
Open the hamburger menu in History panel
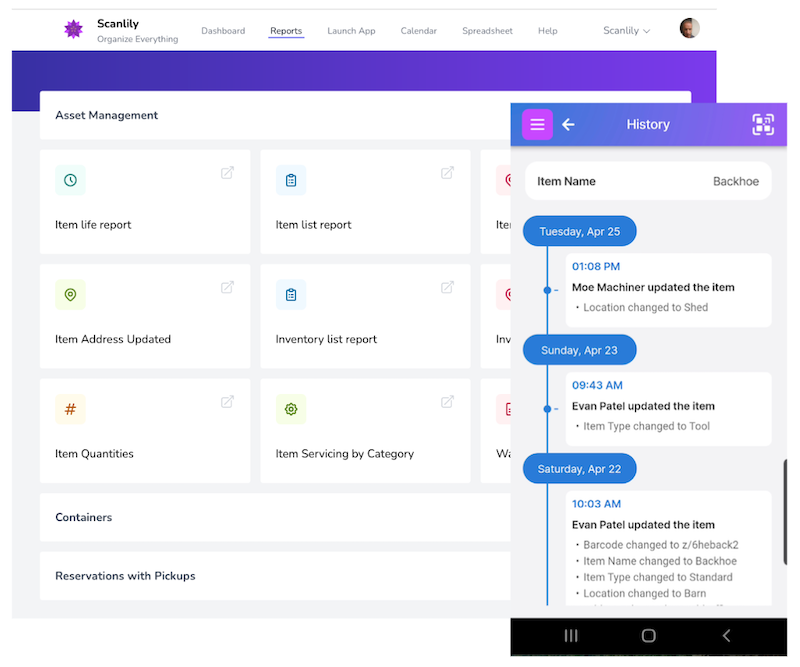coord(537,125)
